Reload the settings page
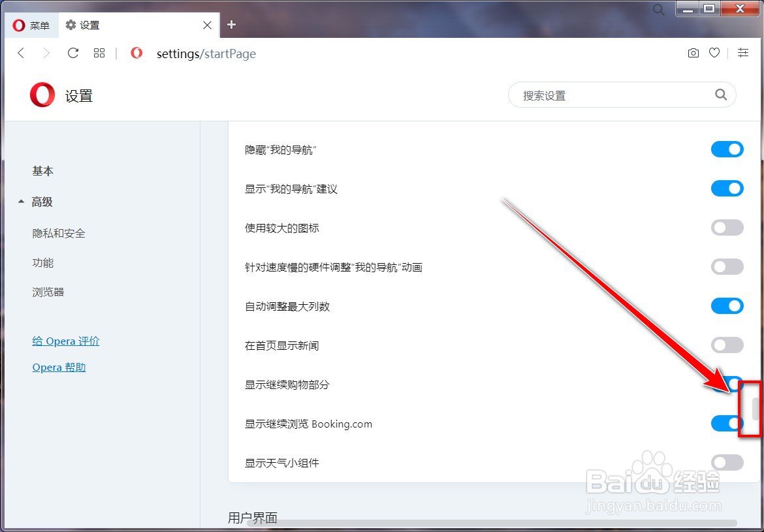 (73, 53)
